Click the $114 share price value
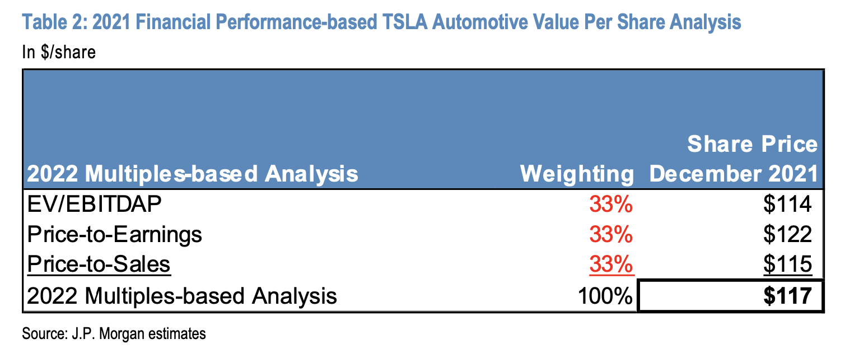 787,205
